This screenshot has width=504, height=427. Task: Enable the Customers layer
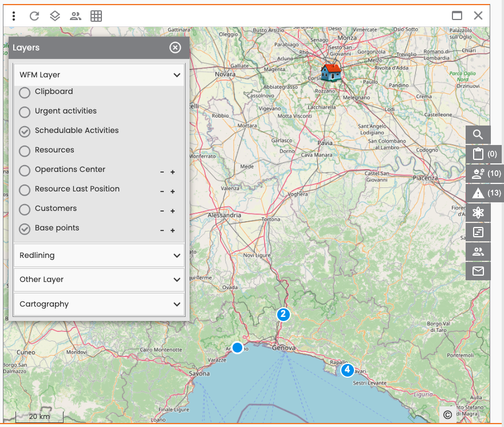pos(25,209)
